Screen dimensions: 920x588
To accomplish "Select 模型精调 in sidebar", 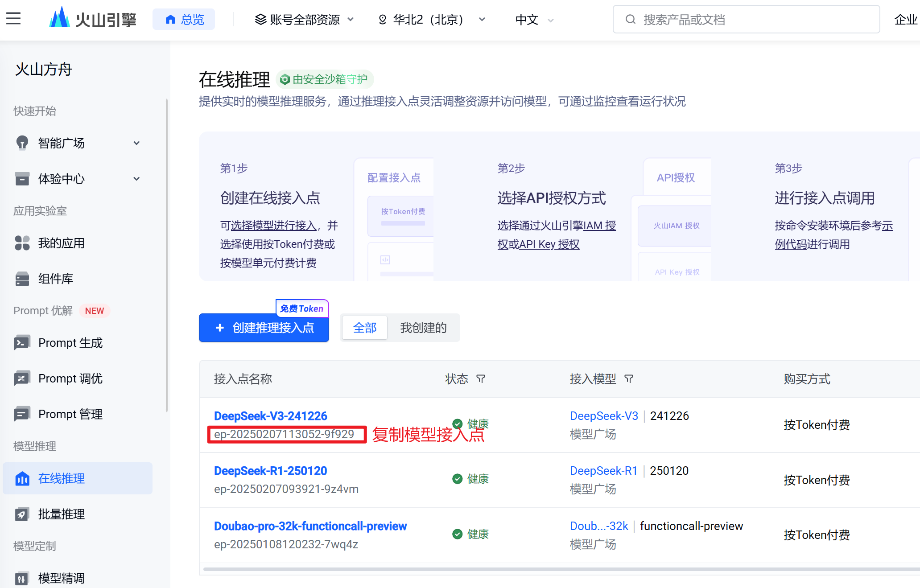I will coord(78,578).
